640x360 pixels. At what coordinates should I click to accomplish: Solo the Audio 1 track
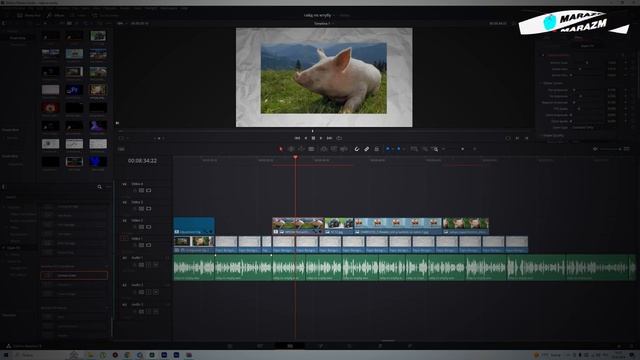click(149, 265)
